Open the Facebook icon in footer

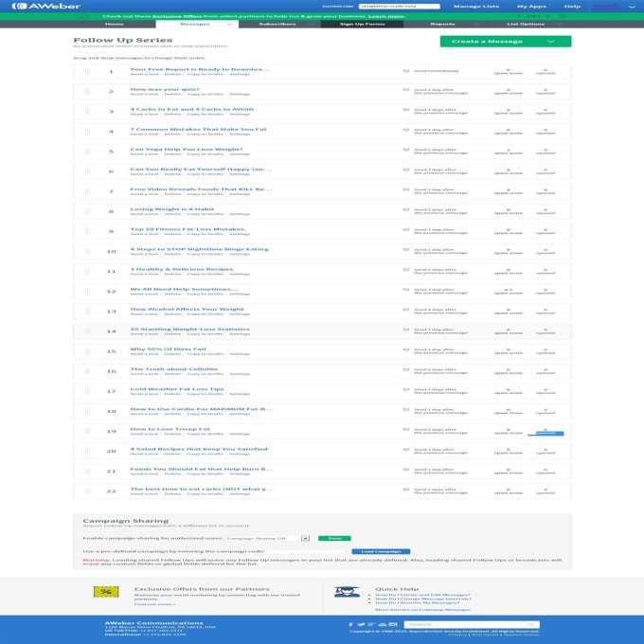(350, 624)
